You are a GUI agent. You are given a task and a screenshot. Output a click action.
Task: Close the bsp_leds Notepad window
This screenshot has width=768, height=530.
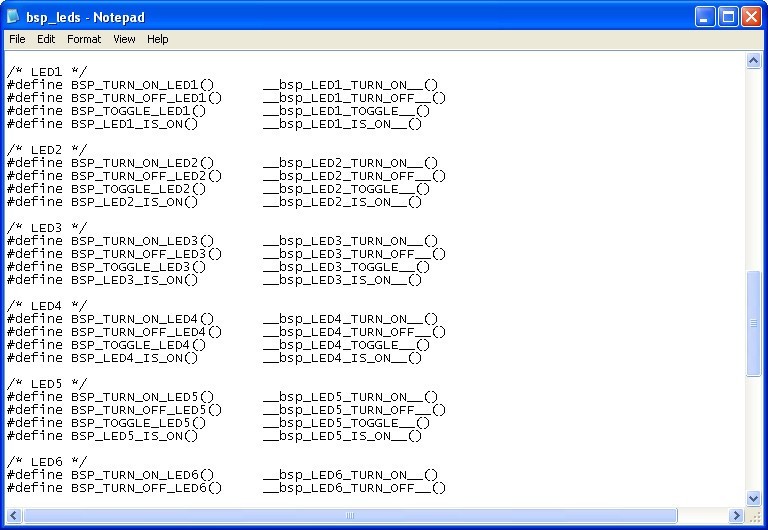pos(751,17)
